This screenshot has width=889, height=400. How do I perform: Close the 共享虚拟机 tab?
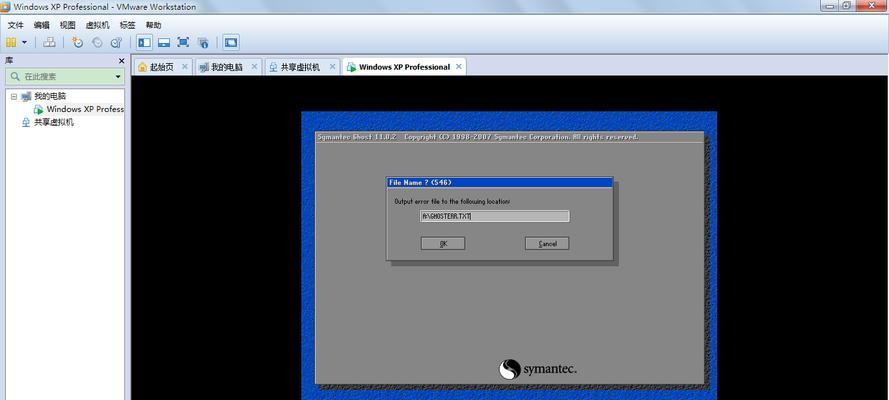[332, 67]
